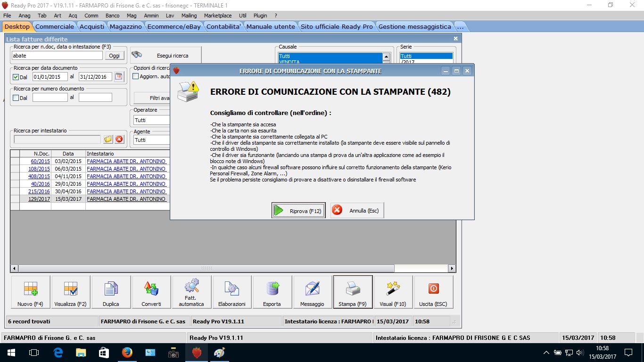Click Annulla (Esc) in the error dialog
Image resolution: width=644 pixels, height=362 pixels.
click(x=357, y=211)
